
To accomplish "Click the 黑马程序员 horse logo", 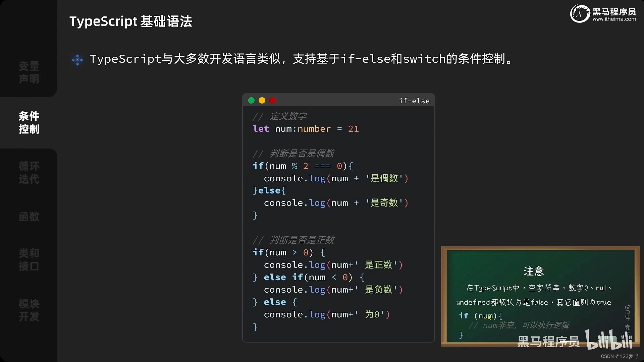I will click(580, 13).
